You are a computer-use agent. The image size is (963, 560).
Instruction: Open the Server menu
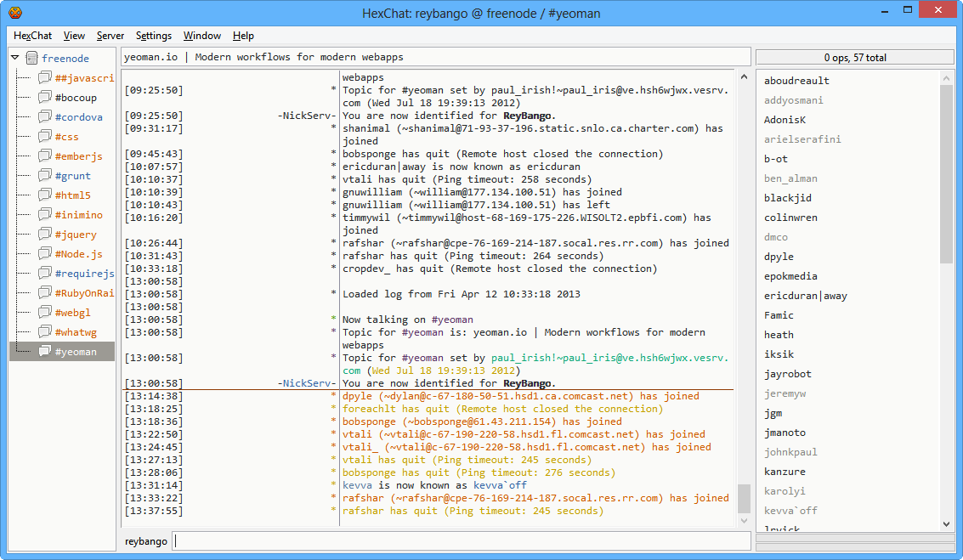coord(110,36)
